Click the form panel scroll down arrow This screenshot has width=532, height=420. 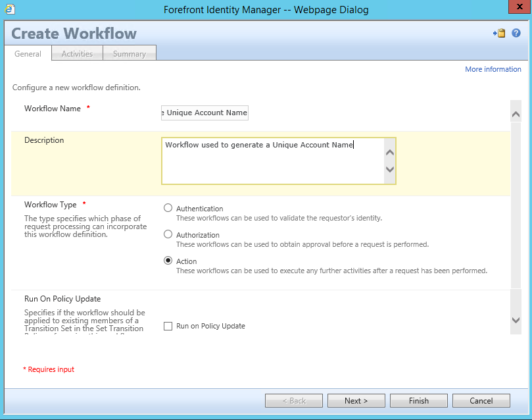(516, 320)
